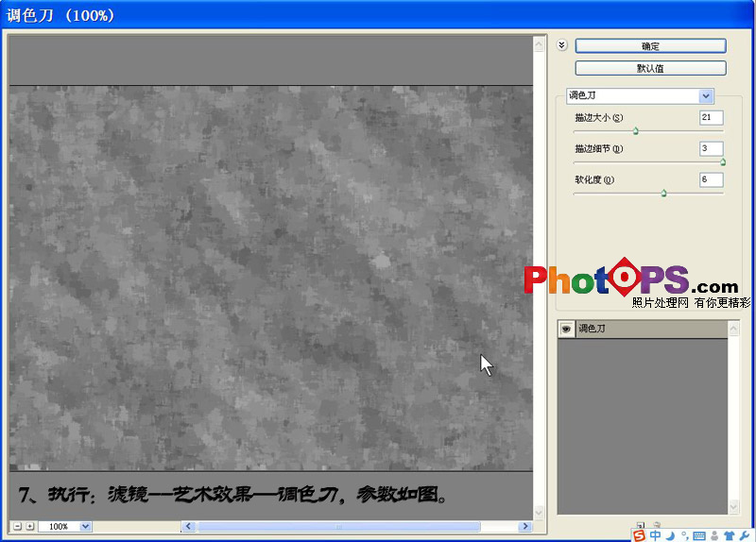Click the user account icon on Sogou toolbar
The image size is (756, 542).
714,535
